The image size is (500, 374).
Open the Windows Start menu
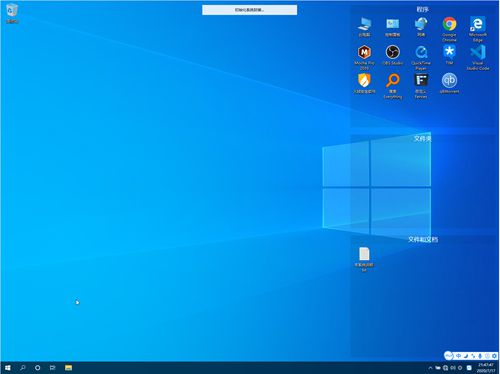pos(7,368)
